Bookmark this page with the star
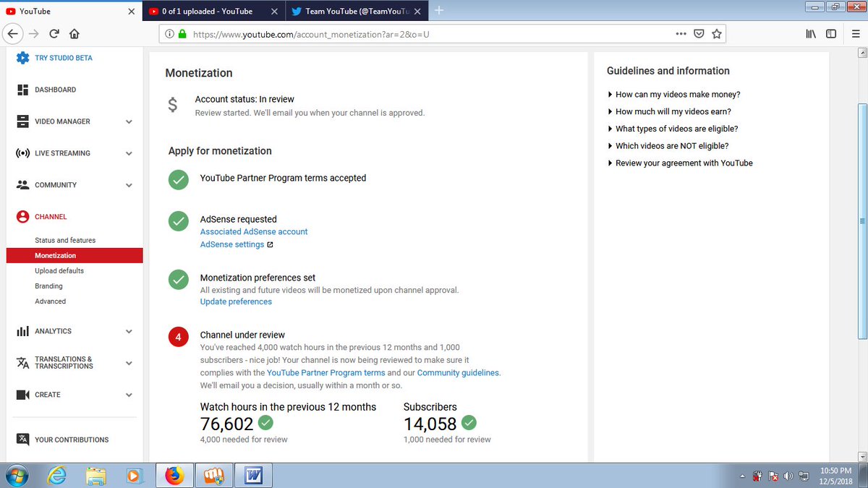The image size is (868, 488). (717, 33)
